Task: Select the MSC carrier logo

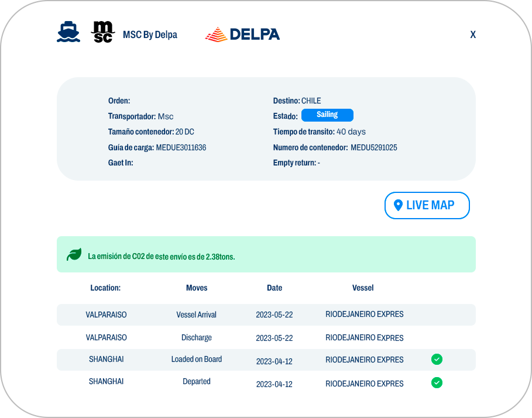Action: [x=102, y=33]
